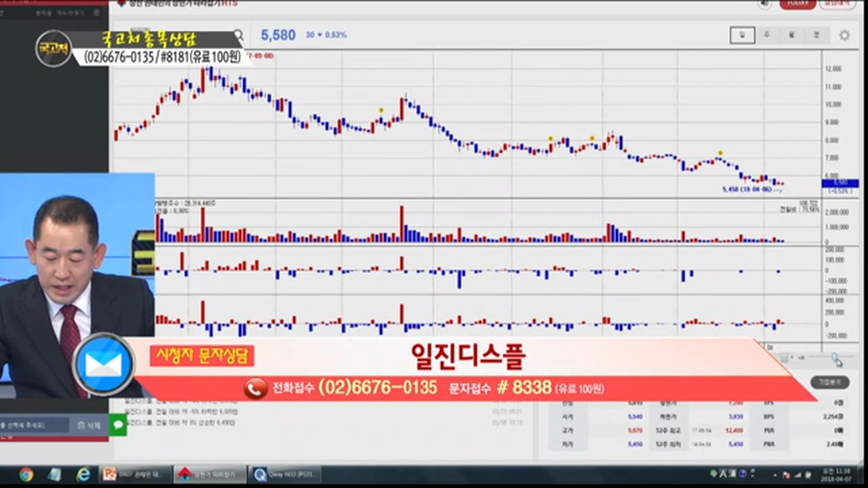Switch to Qway NEO taskbar window
868x488 pixels.
[285, 474]
